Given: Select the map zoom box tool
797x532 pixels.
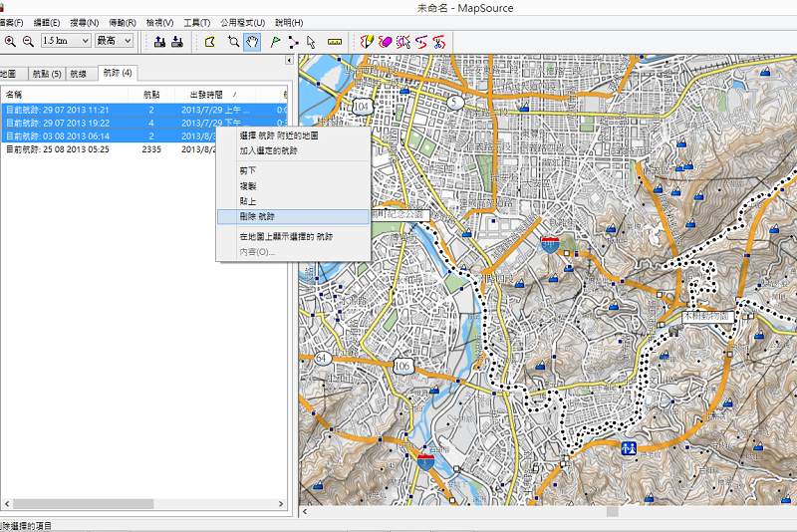Looking at the screenshot, I should point(233,41).
